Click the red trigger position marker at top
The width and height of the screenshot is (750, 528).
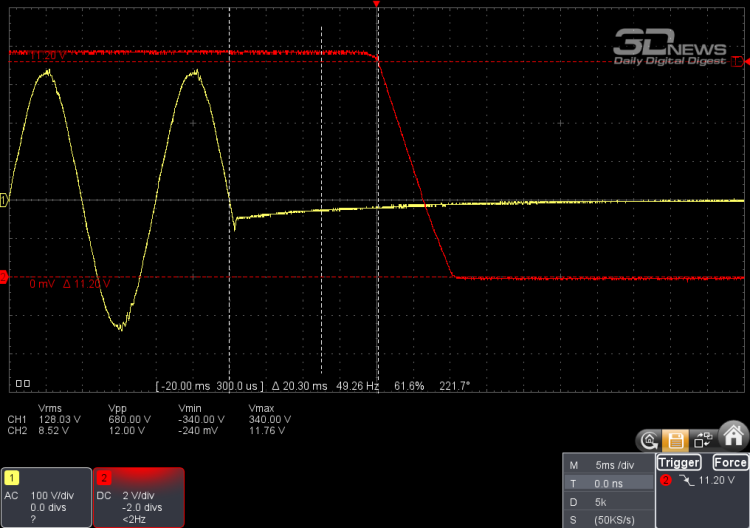point(377,5)
